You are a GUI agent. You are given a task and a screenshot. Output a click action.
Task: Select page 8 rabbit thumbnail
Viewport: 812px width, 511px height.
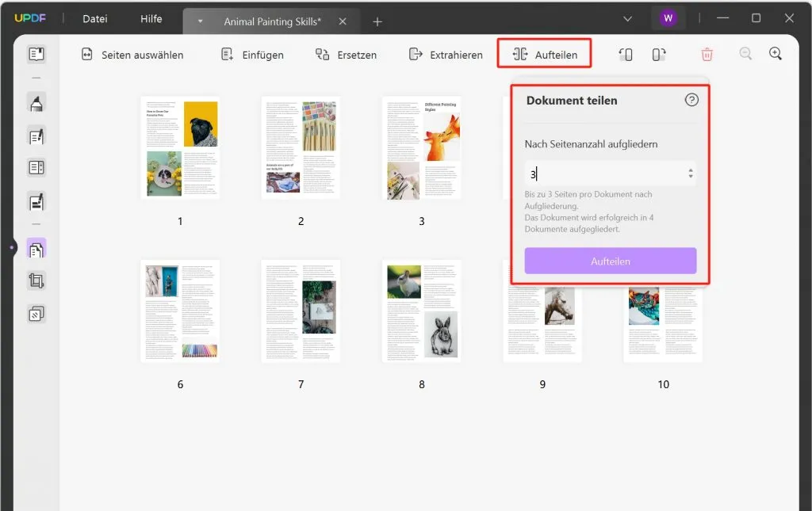[x=422, y=311]
